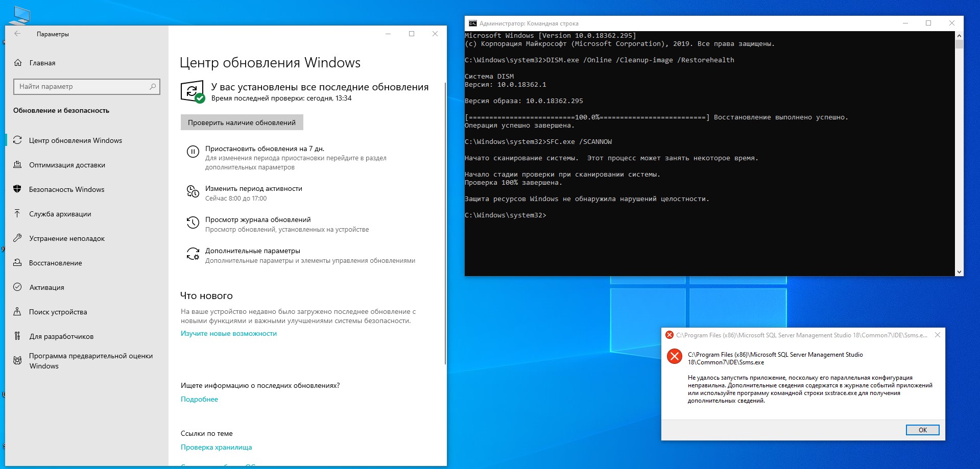980x469 pixels.
Task: Click Проверить наличие обновлений button
Action: click(x=242, y=122)
